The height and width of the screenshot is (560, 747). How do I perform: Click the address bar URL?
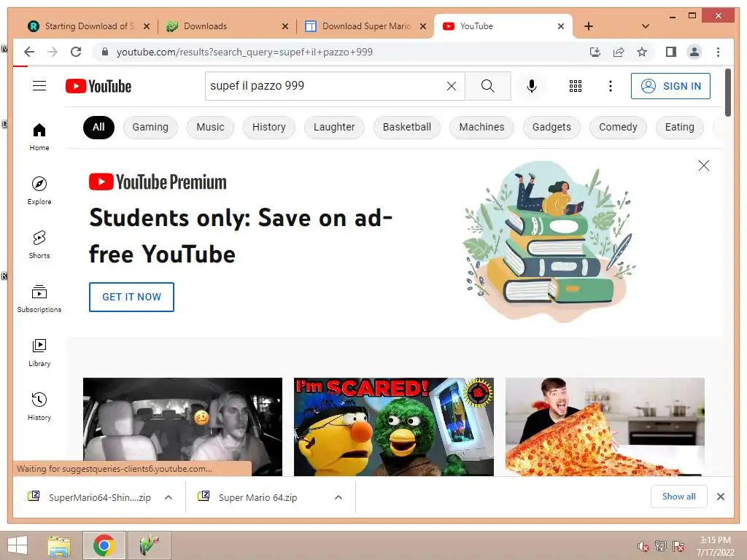(244, 52)
